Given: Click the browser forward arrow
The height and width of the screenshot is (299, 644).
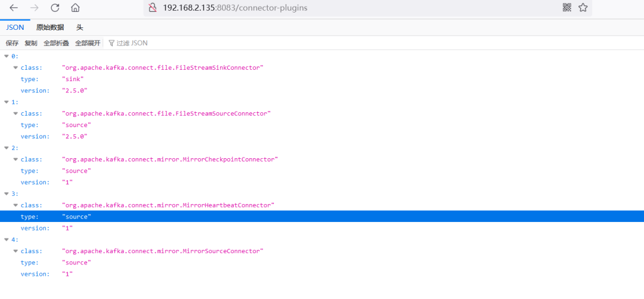Looking at the screenshot, I should click(35, 8).
